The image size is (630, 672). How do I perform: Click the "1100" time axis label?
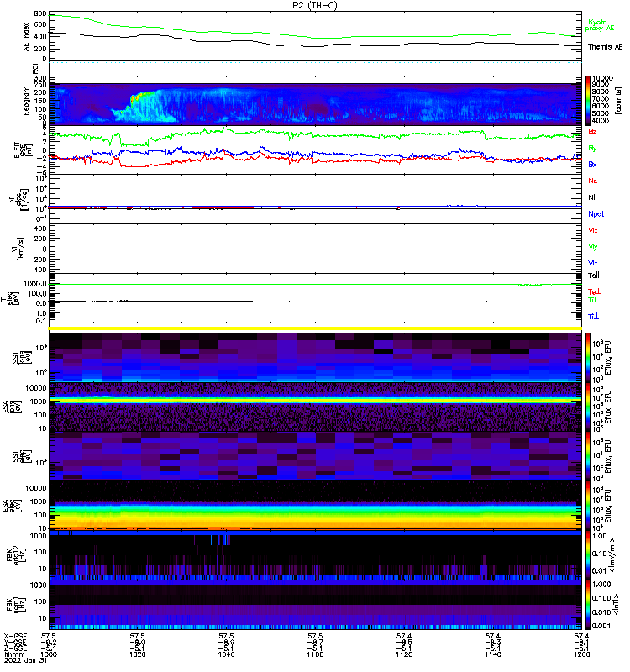pyautogui.click(x=315, y=654)
